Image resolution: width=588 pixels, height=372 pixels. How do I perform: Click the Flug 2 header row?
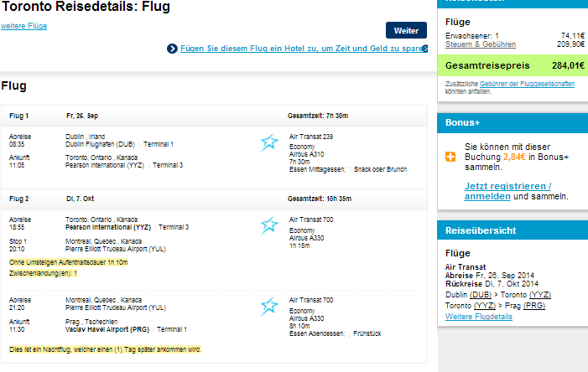[214, 199]
